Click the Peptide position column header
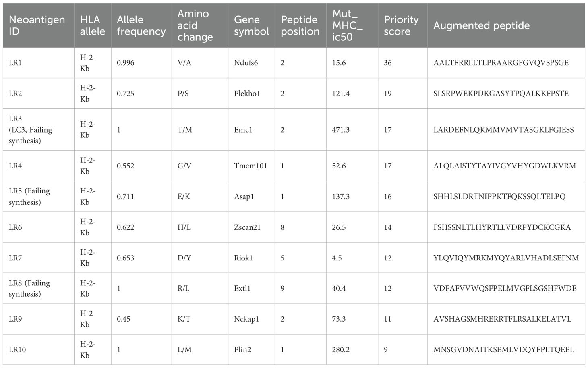Image resolution: width=588 pixels, height=368 pixels. [299, 25]
